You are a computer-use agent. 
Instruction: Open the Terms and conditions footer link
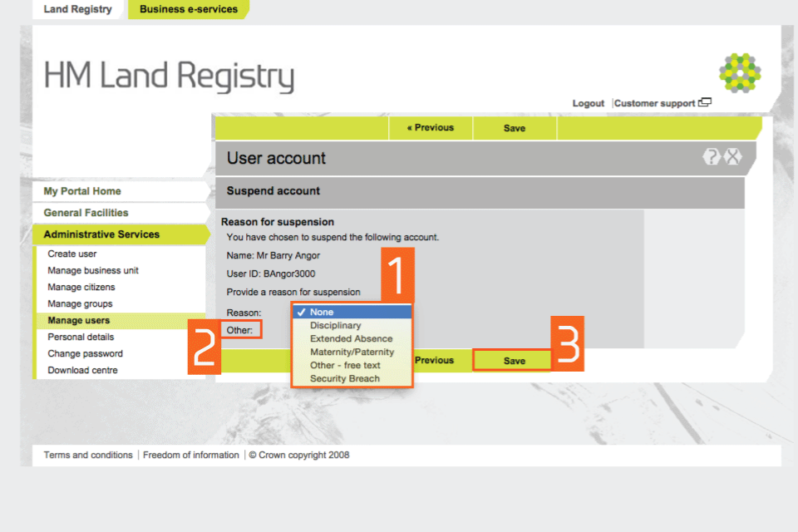[x=88, y=456]
